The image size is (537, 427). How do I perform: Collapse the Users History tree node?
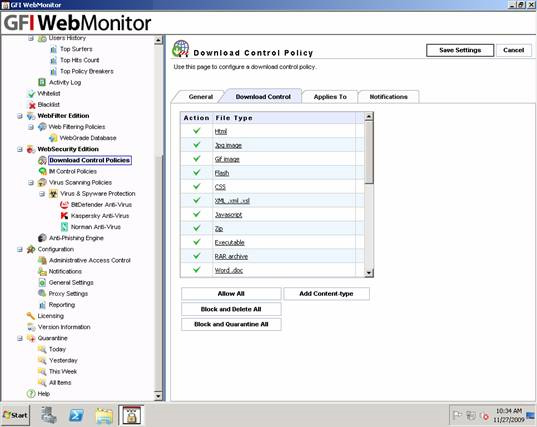(31, 38)
